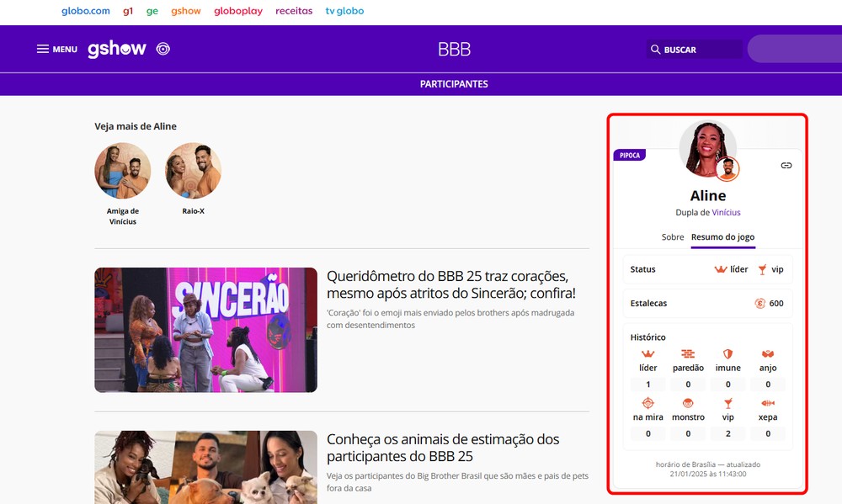Image resolution: width=842 pixels, height=504 pixels.
Task: Click the crown icon next to Status líder
Action: point(721,269)
